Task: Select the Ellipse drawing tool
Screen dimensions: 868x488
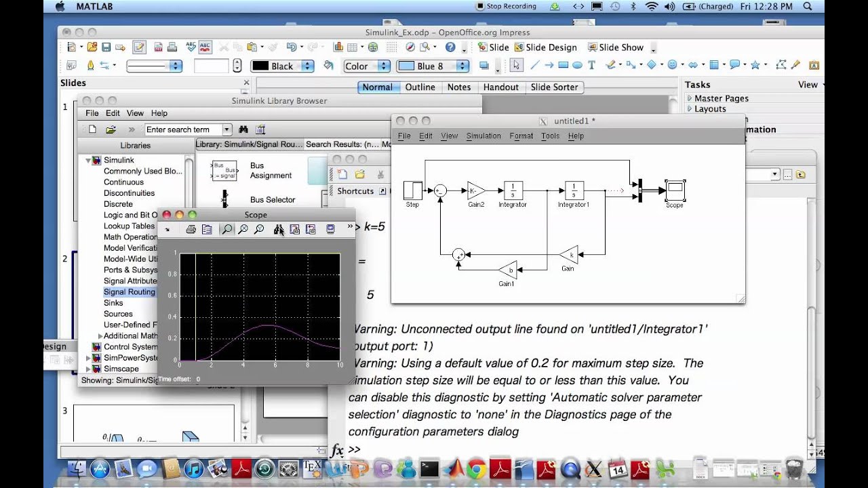Action: [x=577, y=66]
